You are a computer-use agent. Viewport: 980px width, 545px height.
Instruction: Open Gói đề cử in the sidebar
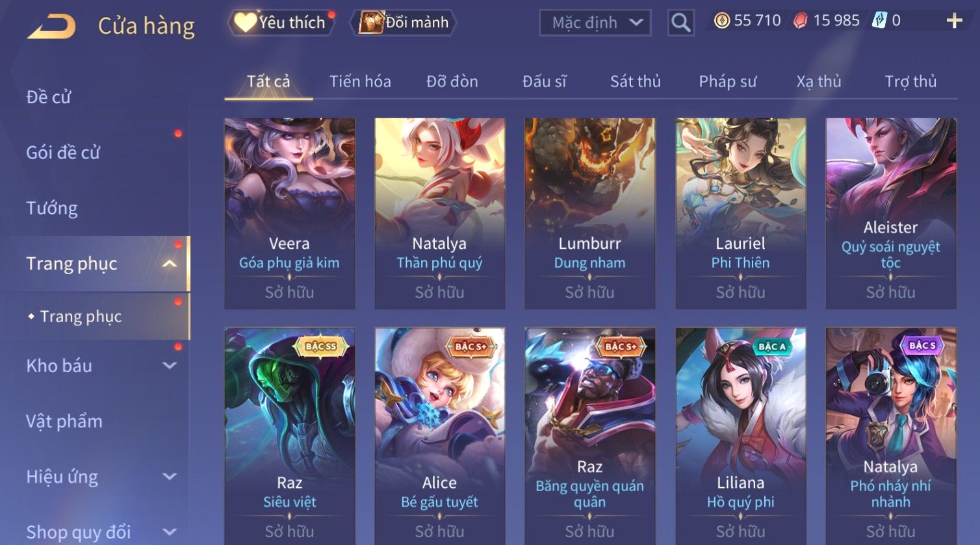click(x=63, y=153)
